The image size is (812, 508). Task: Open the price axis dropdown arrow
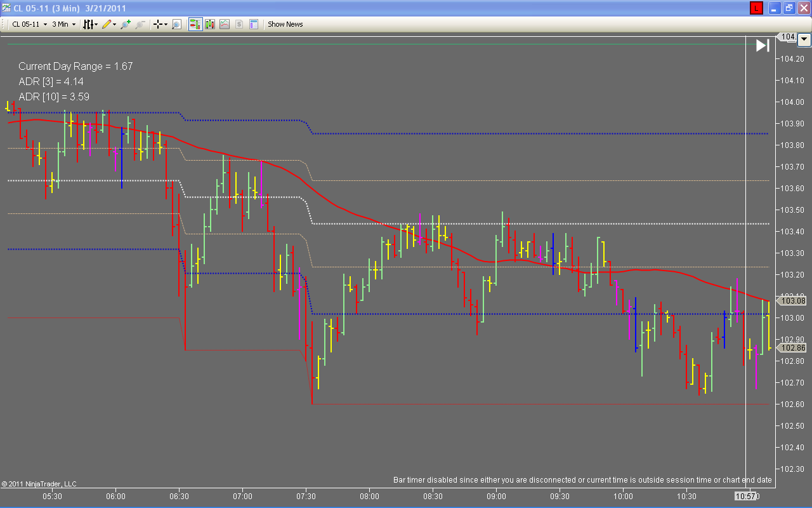point(804,39)
